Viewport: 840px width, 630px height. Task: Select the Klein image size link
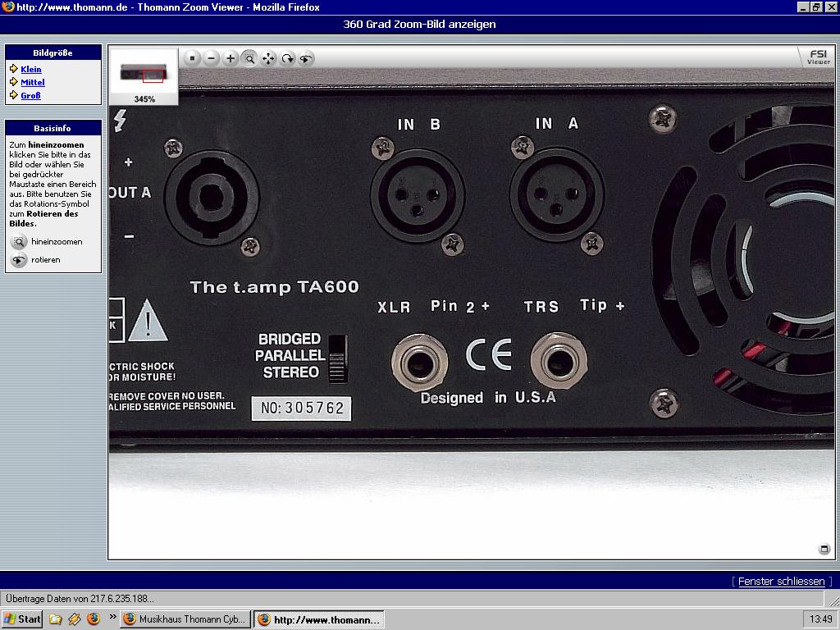pos(31,69)
